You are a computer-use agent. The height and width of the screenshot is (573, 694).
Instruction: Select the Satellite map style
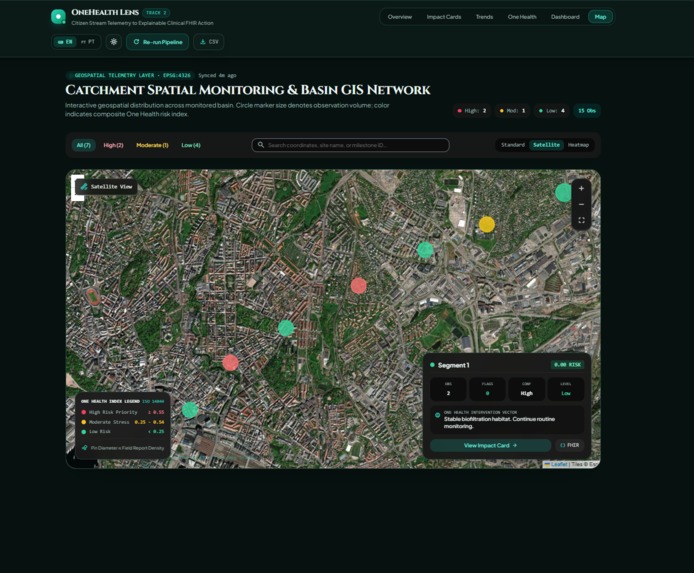(x=546, y=145)
